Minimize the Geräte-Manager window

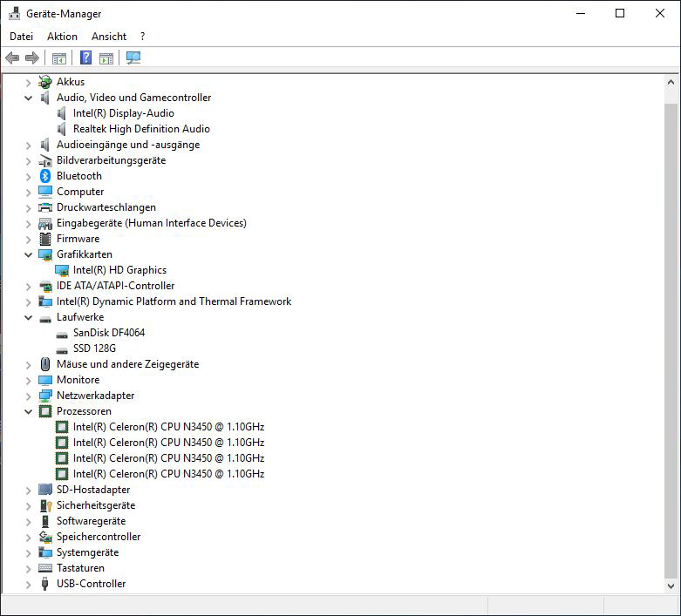[x=581, y=13]
